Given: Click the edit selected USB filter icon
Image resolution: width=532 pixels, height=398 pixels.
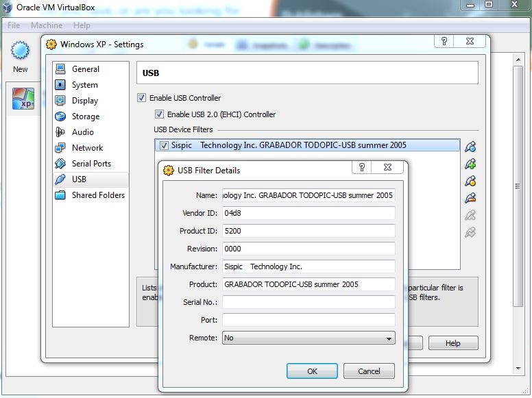Looking at the screenshot, I should point(470,181).
